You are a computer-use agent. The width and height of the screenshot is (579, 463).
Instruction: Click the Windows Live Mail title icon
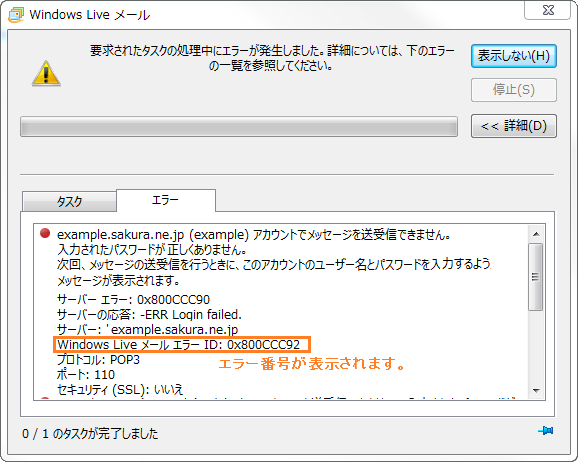[16, 15]
